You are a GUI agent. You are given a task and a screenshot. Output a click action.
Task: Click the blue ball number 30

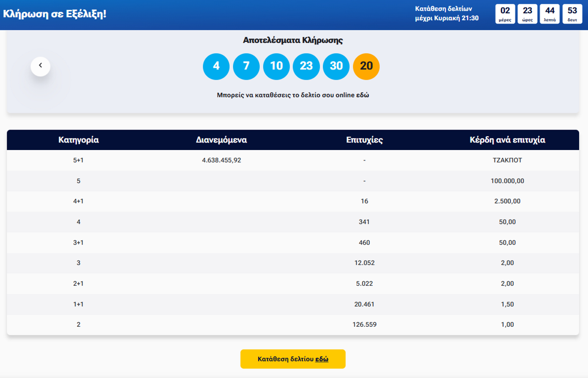pyautogui.click(x=336, y=66)
